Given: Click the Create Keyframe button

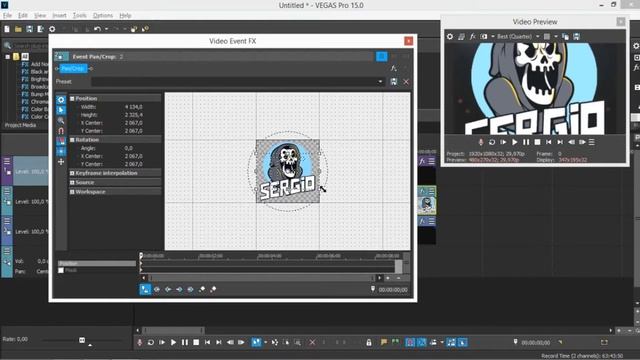Looking at the screenshot, I should click(202, 289).
